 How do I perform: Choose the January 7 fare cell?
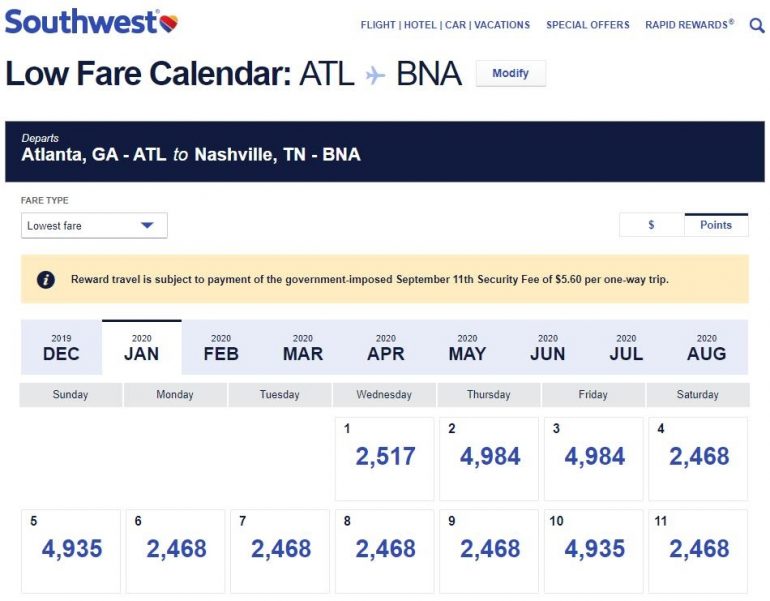pos(280,550)
